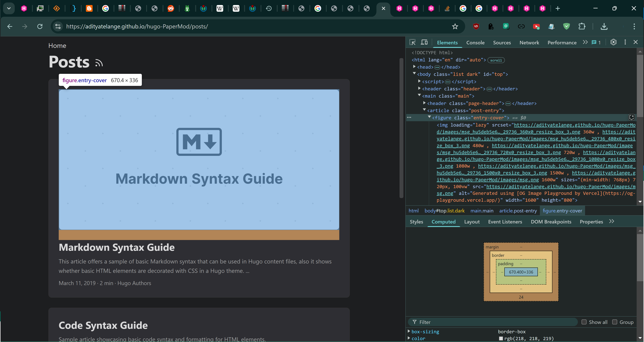Open the DOM Breakpoints pane

[551, 222]
